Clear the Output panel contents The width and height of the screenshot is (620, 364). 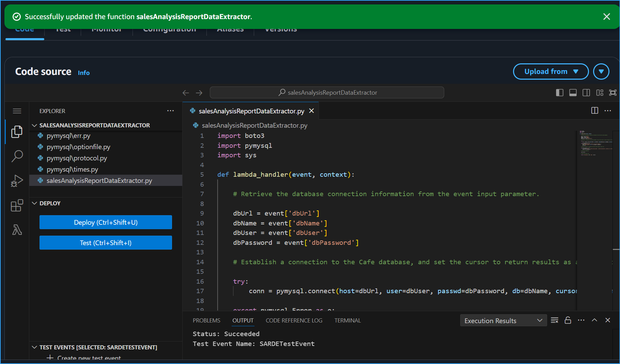pos(555,320)
